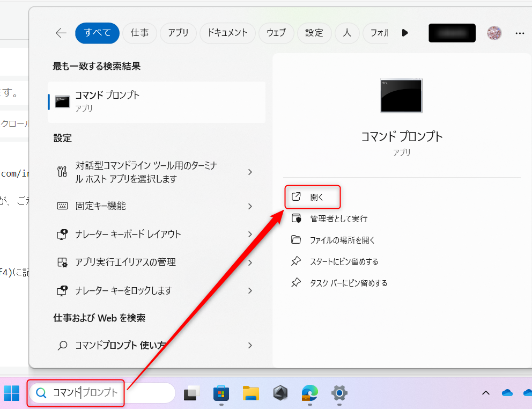Open the three-dot more options menu
The height and width of the screenshot is (409, 532).
tap(520, 33)
